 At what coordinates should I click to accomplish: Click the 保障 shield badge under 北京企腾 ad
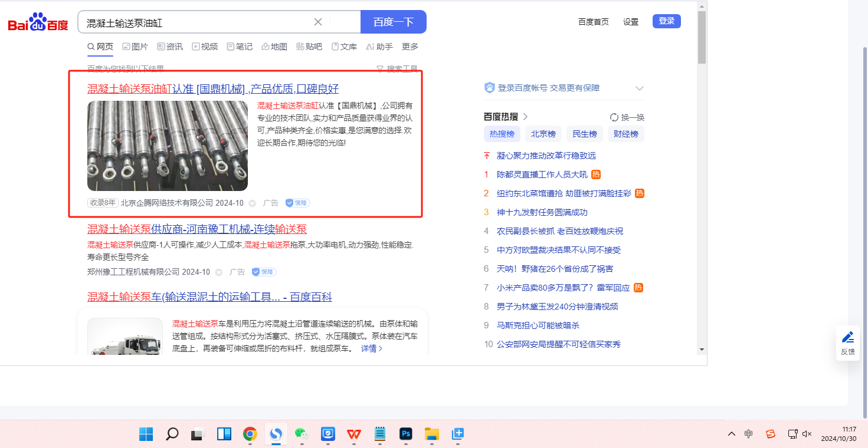[x=297, y=203]
